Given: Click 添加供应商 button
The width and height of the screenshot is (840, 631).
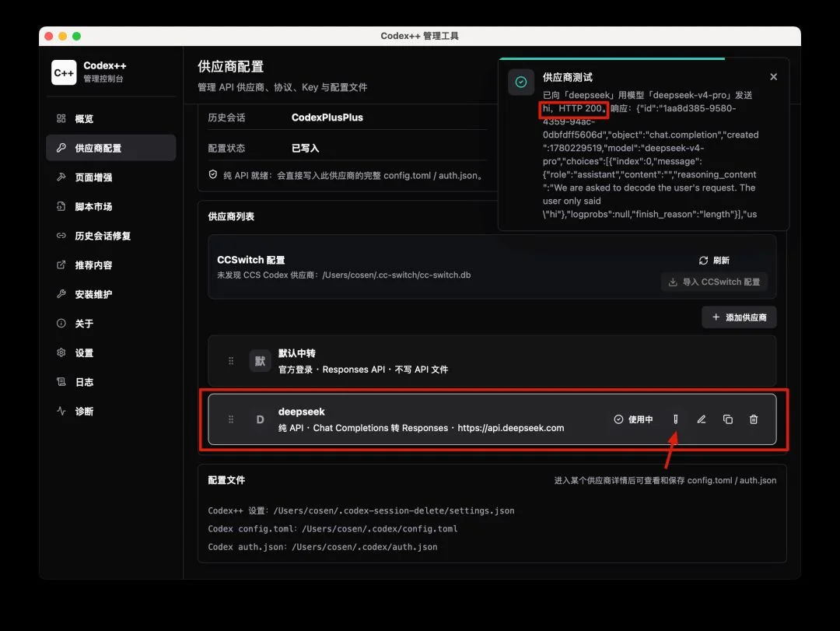Looking at the screenshot, I should point(739,317).
